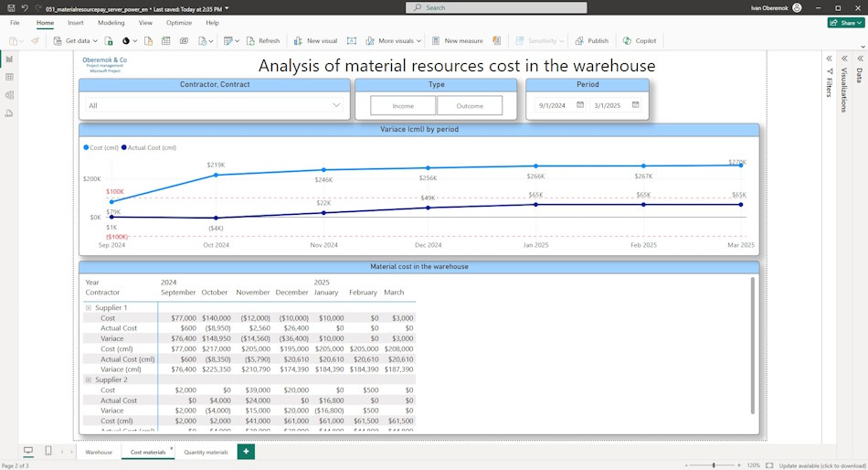Click Update available download link
Screen dimensions: 868x470
pos(822,465)
